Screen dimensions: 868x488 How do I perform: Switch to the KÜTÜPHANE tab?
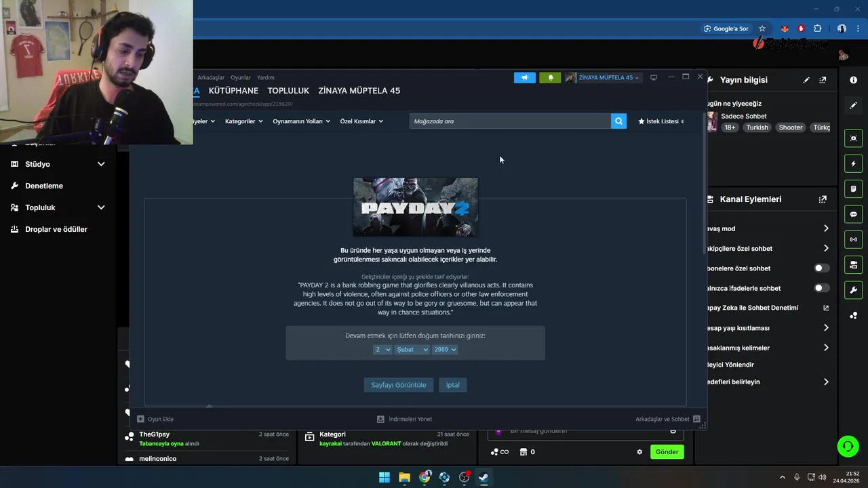(233, 91)
